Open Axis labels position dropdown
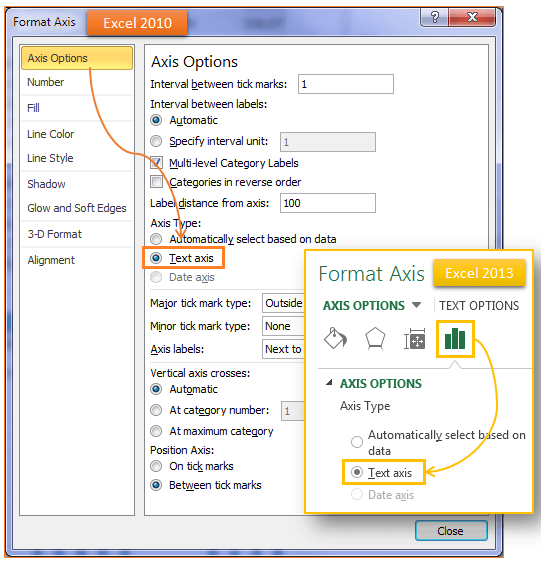541x563 pixels. click(284, 349)
